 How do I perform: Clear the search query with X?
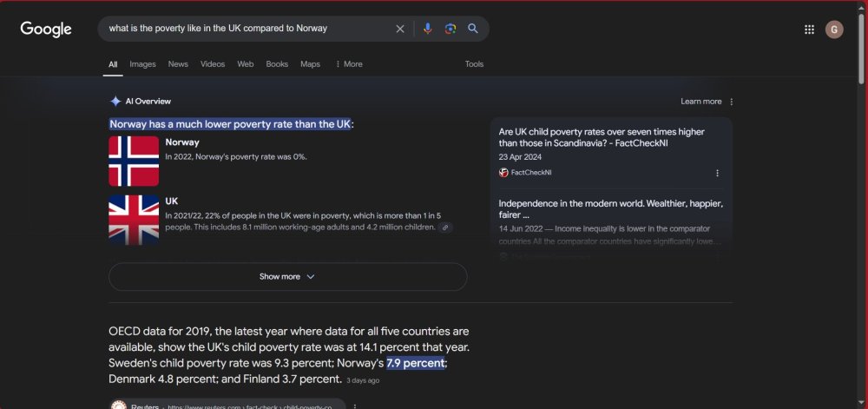399,29
